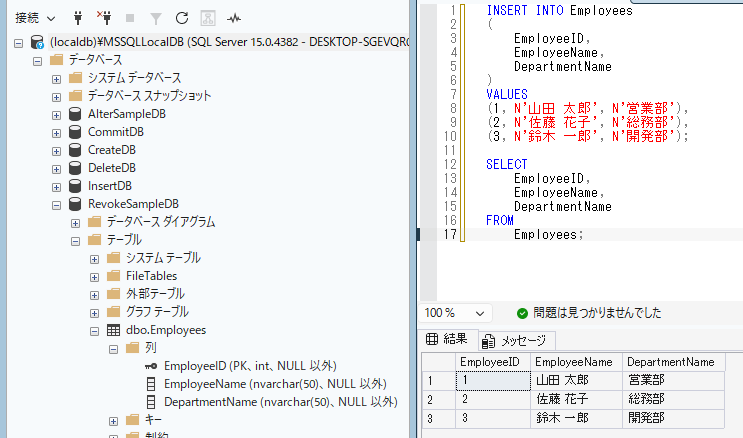This screenshot has width=743, height=438.
Task: Select the CreateDB database icon
Action: coord(75,150)
